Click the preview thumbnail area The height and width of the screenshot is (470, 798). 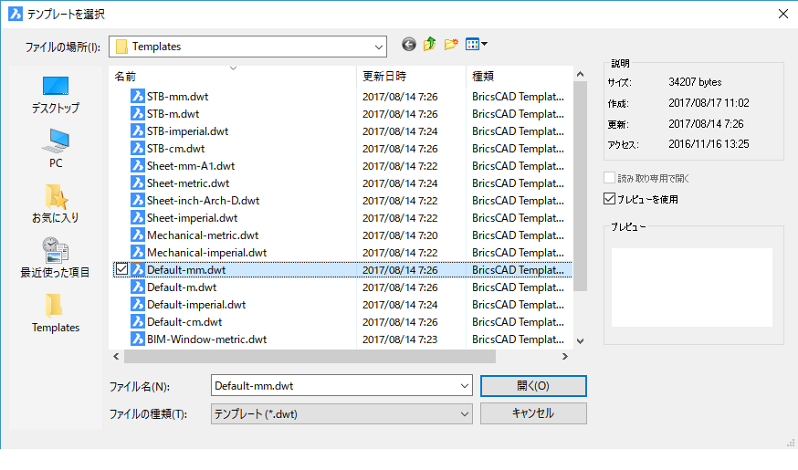click(692, 287)
